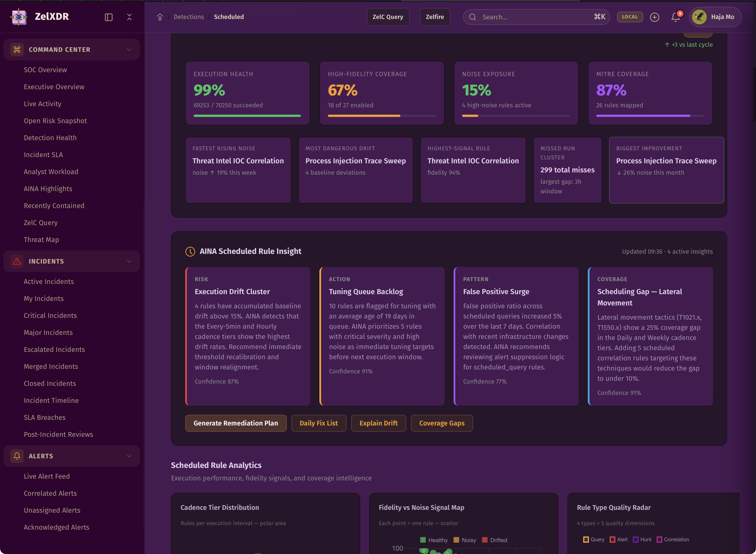Toggle the Drifted legend series
Image resolution: width=756 pixels, height=554 pixels.
point(494,540)
